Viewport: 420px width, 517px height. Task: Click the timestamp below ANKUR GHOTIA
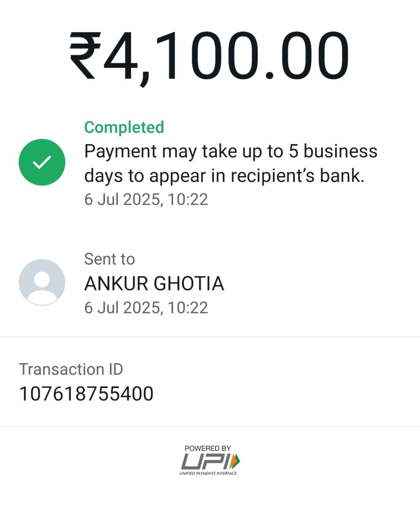pyautogui.click(x=146, y=308)
